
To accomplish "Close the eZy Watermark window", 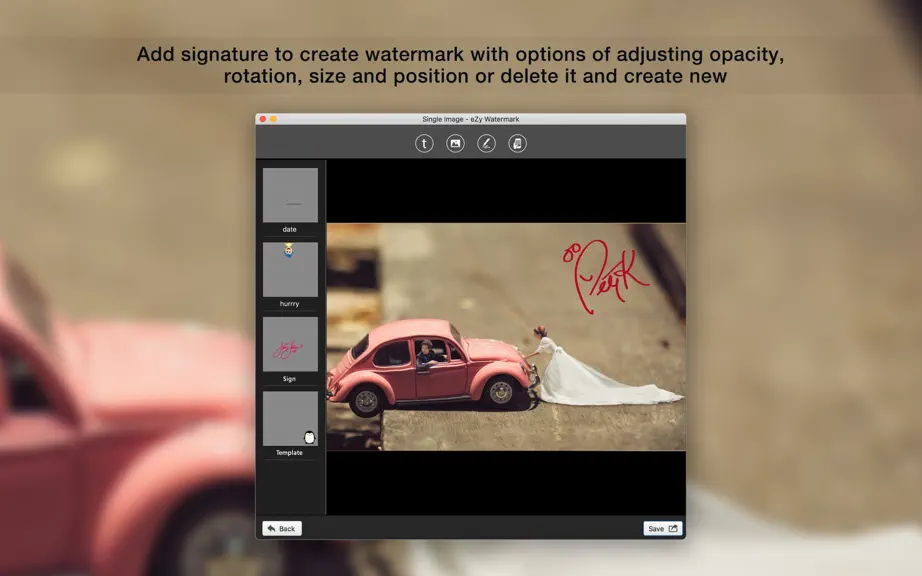I will (263, 119).
